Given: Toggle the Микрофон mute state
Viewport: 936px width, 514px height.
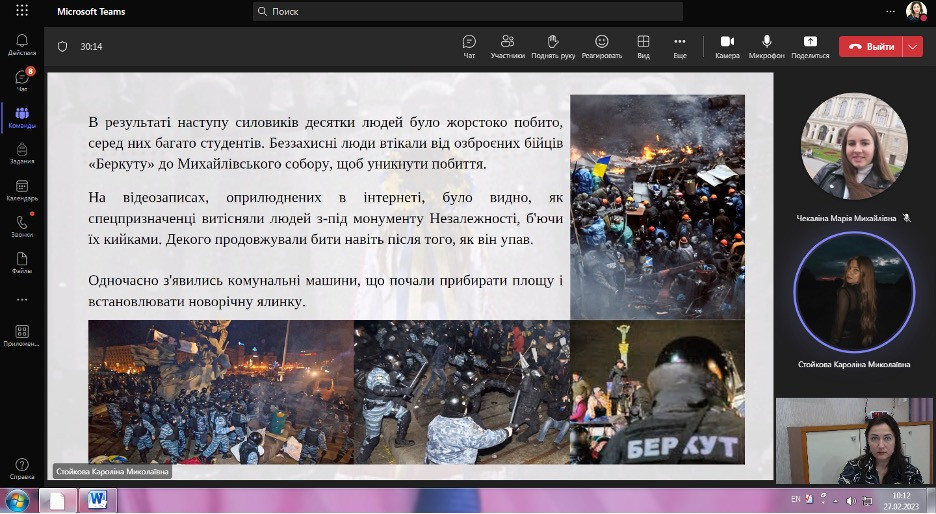Looking at the screenshot, I should click(x=767, y=46).
